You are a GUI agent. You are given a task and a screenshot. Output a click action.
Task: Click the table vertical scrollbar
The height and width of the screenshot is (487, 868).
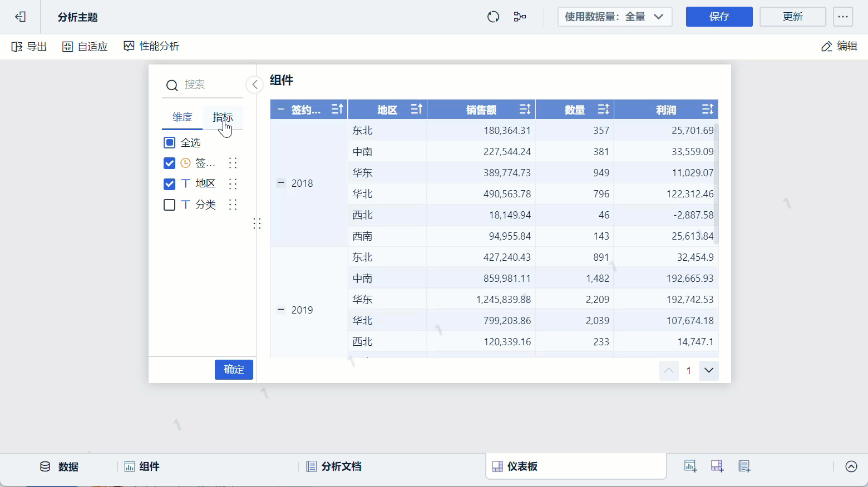click(x=716, y=183)
